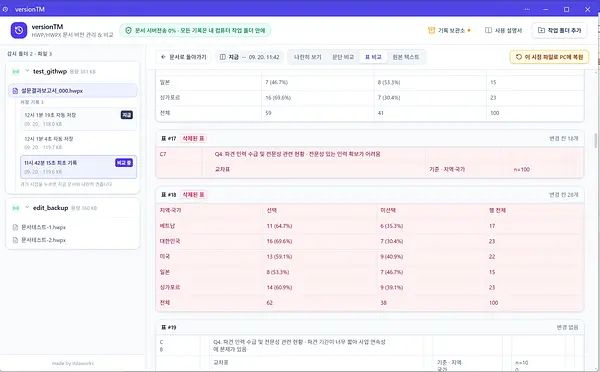Open the version selector showing 09. 20. 11:42
This screenshot has height=372, width=600.
pyautogui.click(x=249, y=57)
